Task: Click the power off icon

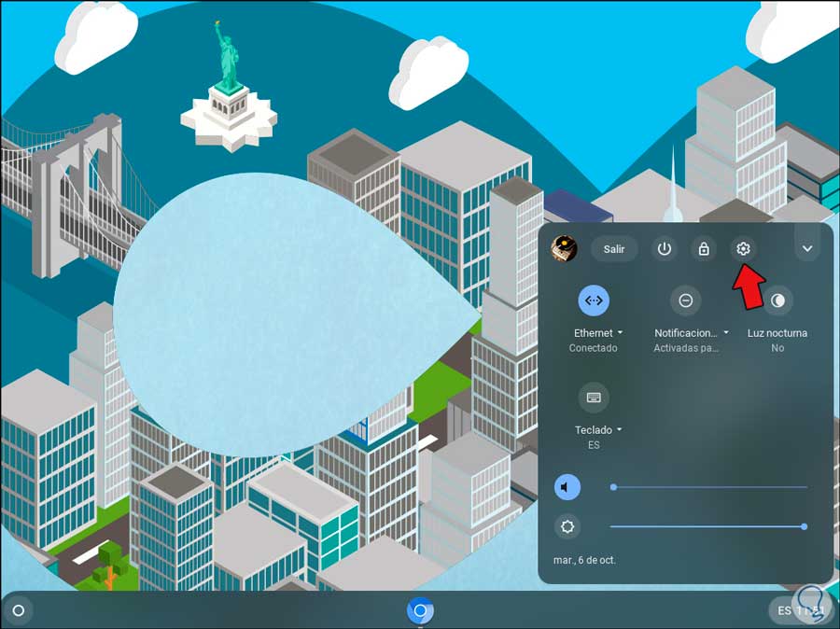Action: click(665, 249)
